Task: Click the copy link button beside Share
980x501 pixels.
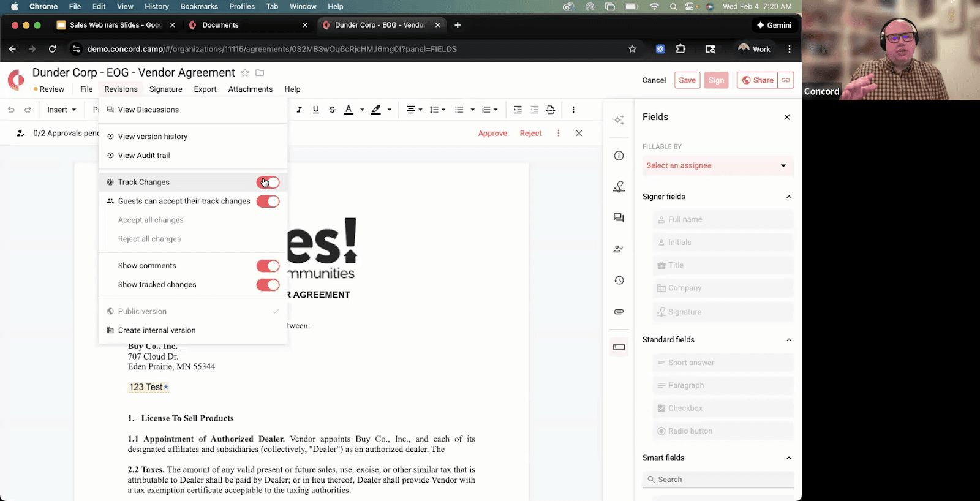Action: point(786,80)
